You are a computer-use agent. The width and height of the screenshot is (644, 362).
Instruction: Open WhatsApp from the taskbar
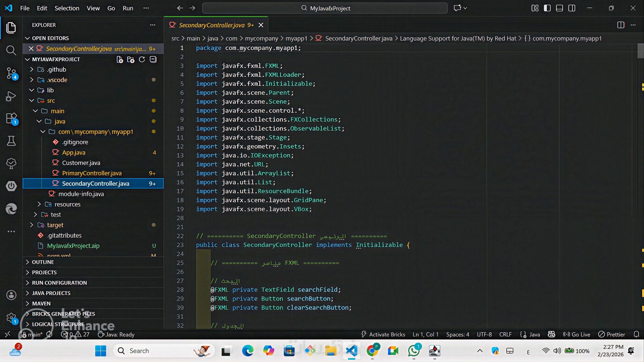414,351
